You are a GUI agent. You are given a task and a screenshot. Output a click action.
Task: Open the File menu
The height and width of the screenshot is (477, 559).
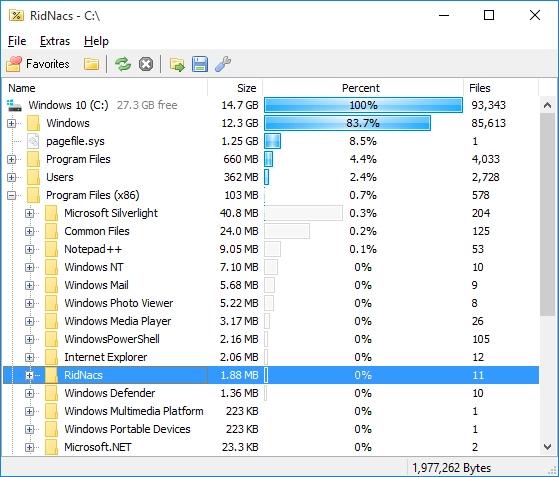tap(17, 41)
